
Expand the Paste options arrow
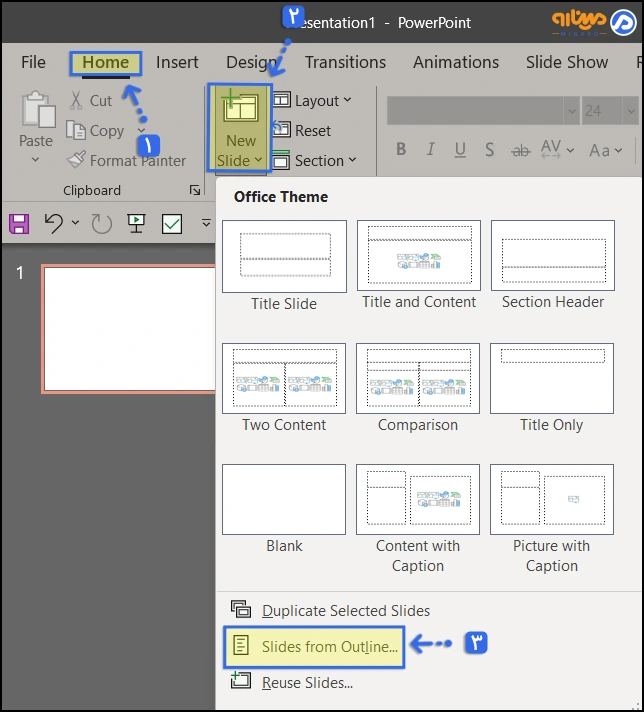35,160
